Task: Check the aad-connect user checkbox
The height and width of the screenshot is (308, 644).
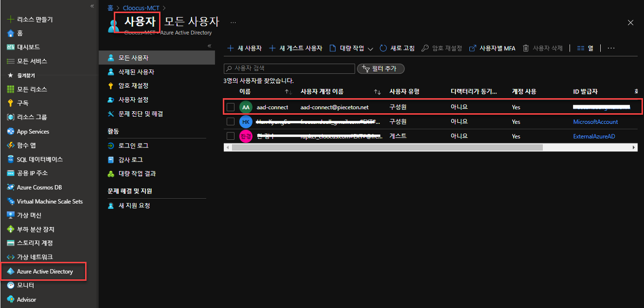Action: click(x=230, y=107)
